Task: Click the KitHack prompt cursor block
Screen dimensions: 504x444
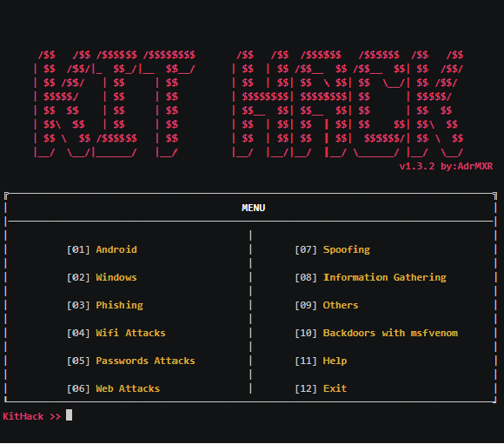Action: point(70,415)
